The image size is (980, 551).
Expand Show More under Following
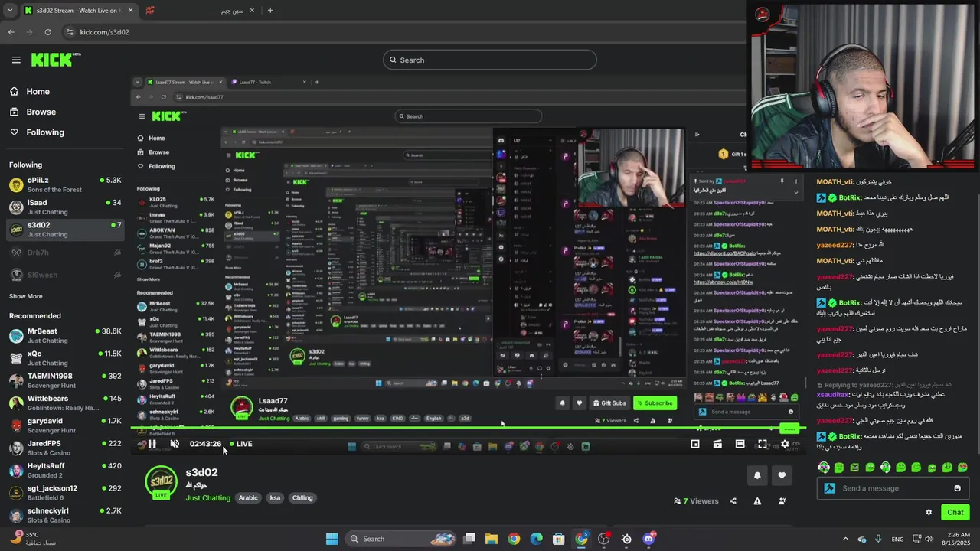point(26,296)
